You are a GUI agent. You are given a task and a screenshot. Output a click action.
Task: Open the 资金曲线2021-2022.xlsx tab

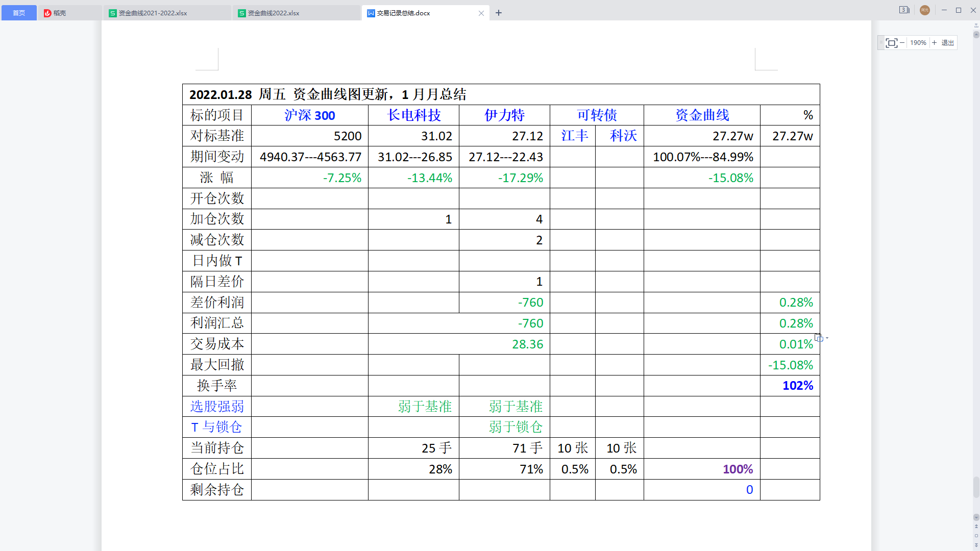[153, 13]
